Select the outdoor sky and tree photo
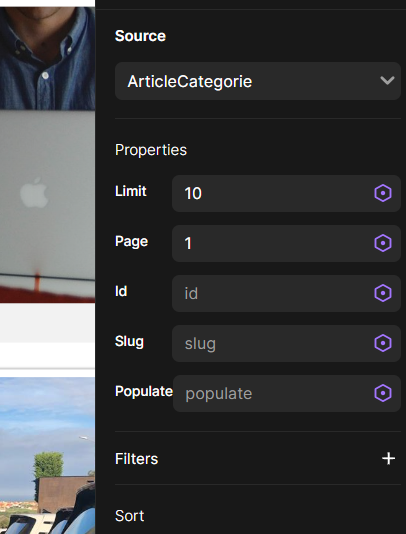Viewport: 406px width, 534px height. [47, 455]
